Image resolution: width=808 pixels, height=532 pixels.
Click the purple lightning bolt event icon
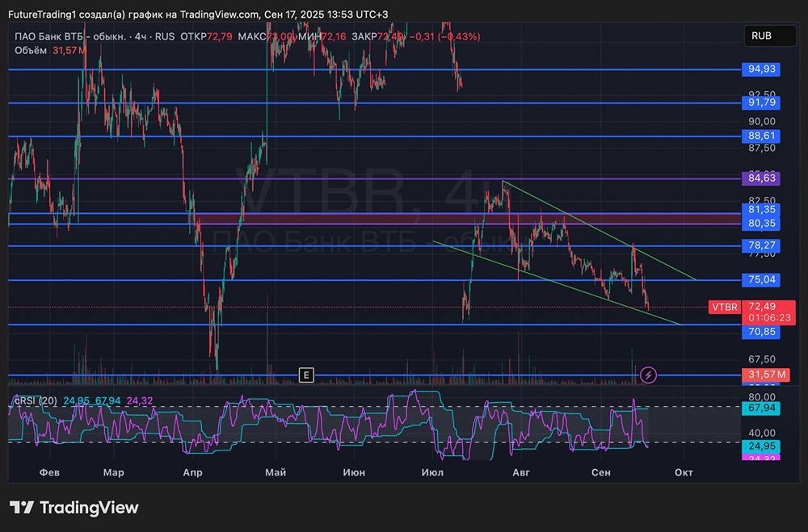tap(648, 375)
